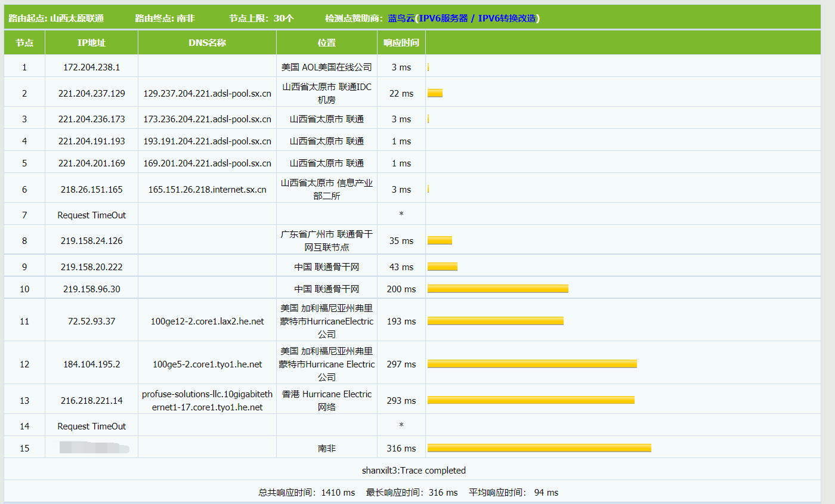835x504 pixels.
Task: Select DNS name 100ge12-2.core1.lax2.he.net
Action: click(x=207, y=321)
